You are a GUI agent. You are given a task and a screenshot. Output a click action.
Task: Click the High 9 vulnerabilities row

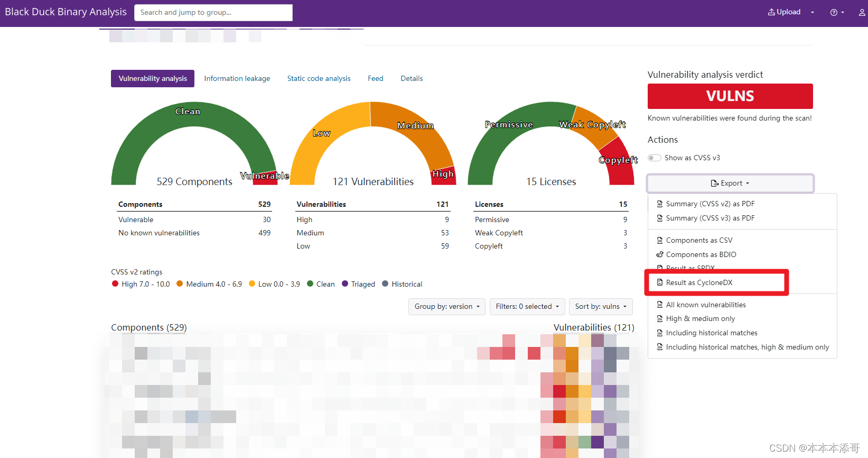373,219
